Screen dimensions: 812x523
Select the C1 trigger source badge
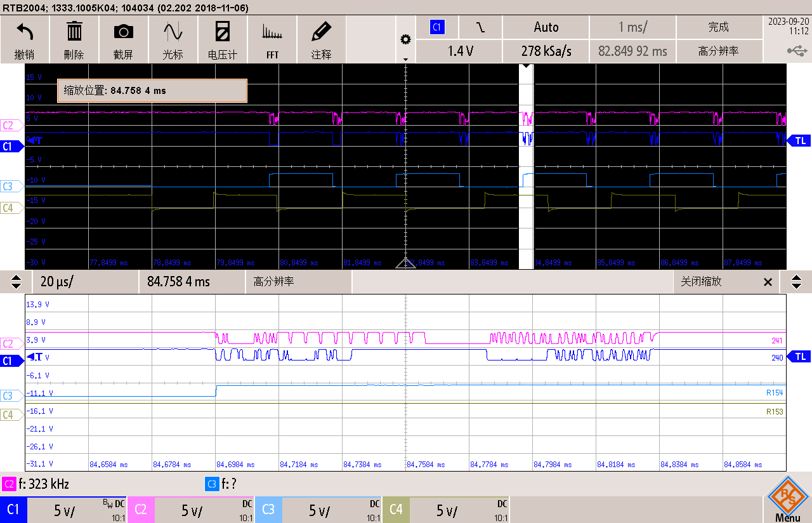point(436,27)
